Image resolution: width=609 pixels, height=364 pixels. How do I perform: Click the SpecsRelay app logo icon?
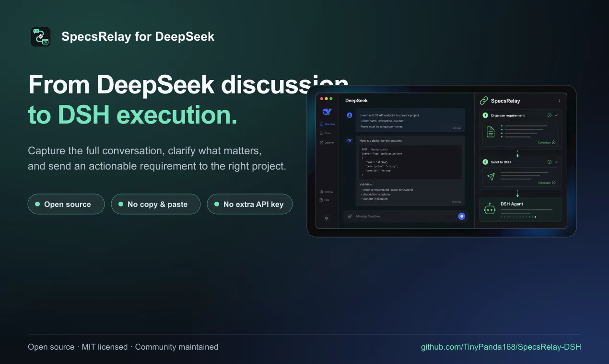point(41,37)
